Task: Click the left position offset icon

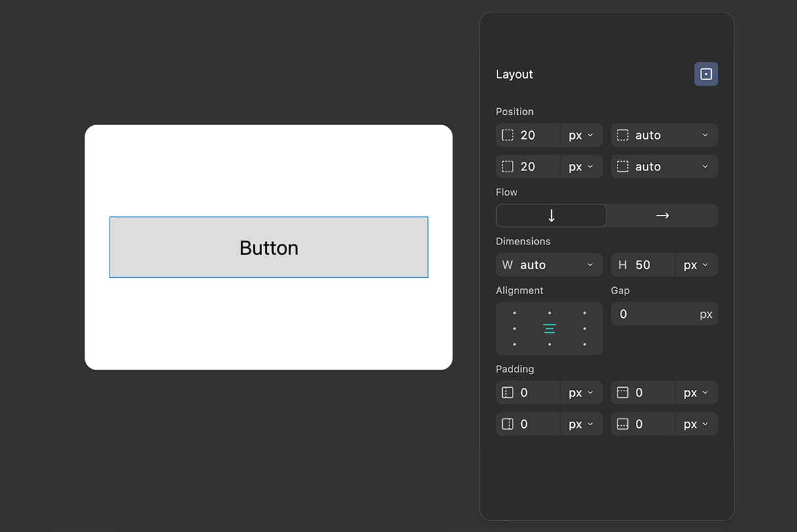Action: coord(507,135)
